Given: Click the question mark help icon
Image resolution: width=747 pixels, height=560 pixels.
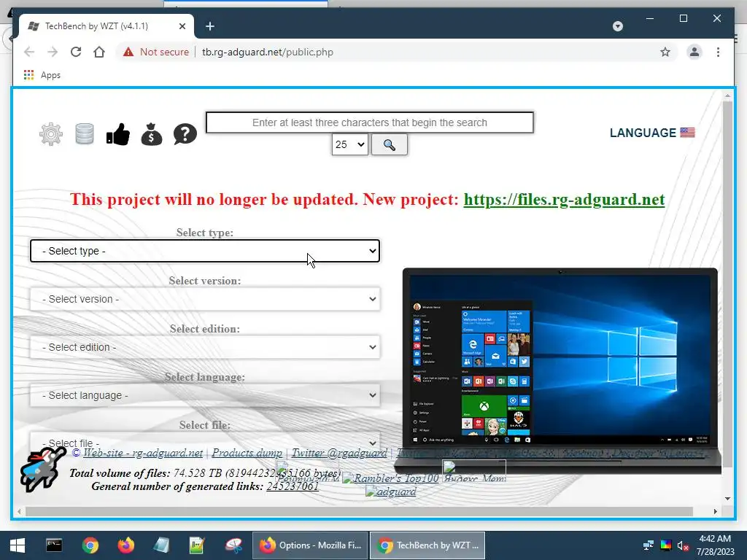Looking at the screenshot, I should (x=185, y=134).
